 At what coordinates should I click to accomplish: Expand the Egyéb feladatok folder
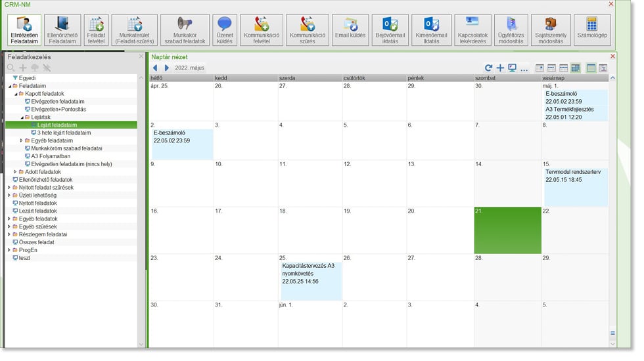pyautogui.click(x=9, y=219)
